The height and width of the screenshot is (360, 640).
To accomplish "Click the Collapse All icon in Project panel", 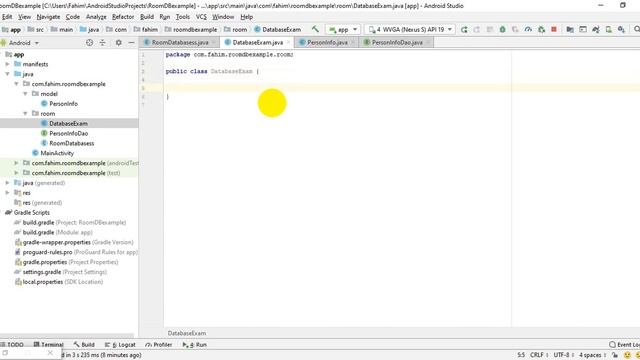I will [x=102, y=42].
